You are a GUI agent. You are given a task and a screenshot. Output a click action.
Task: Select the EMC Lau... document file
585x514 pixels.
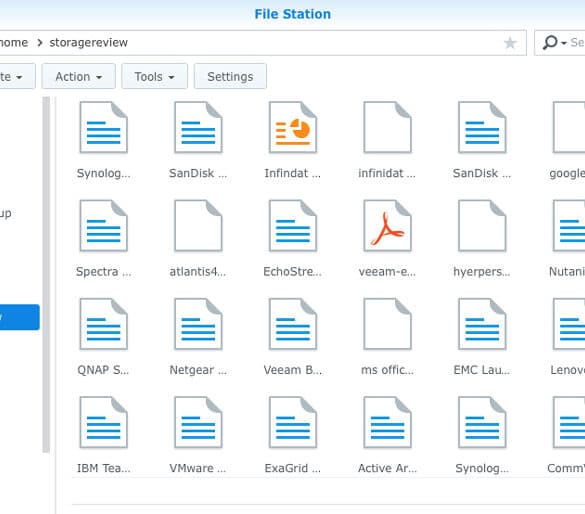482,324
